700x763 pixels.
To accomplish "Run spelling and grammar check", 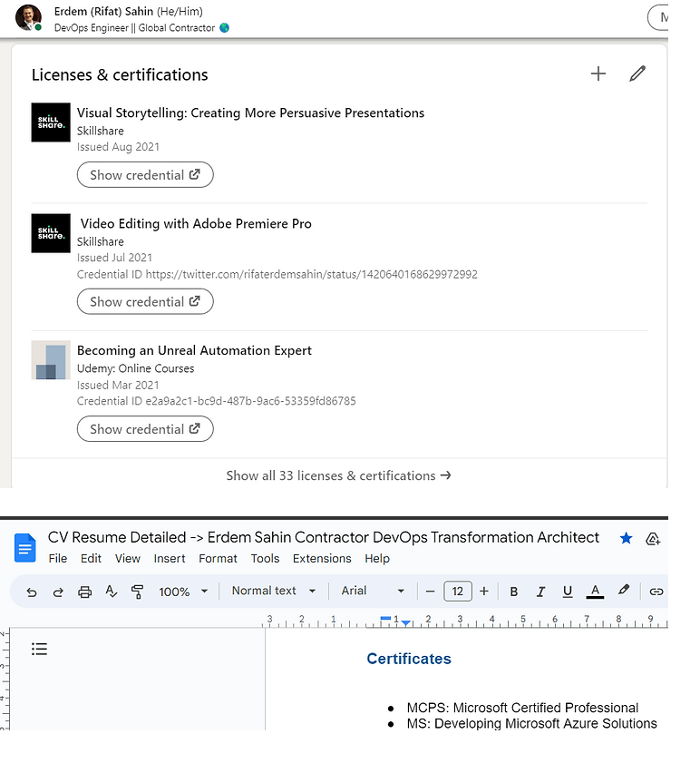I will tap(112, 592).
